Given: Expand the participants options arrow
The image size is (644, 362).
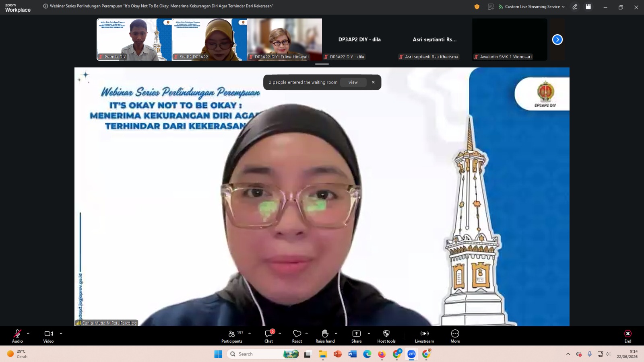Looking at the screenshot, I should click(x=250, y=333).
